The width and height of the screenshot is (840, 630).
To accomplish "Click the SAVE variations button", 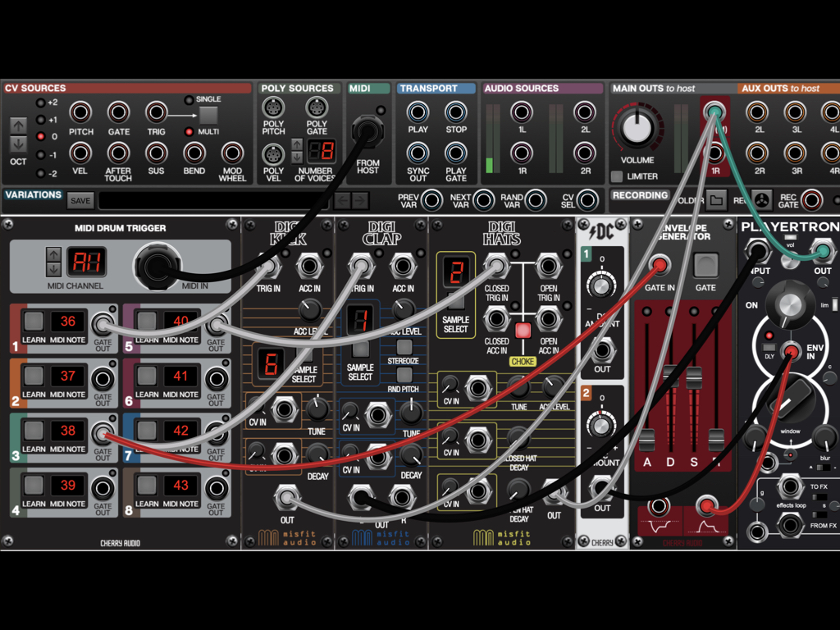I will [x=80, y=201].
